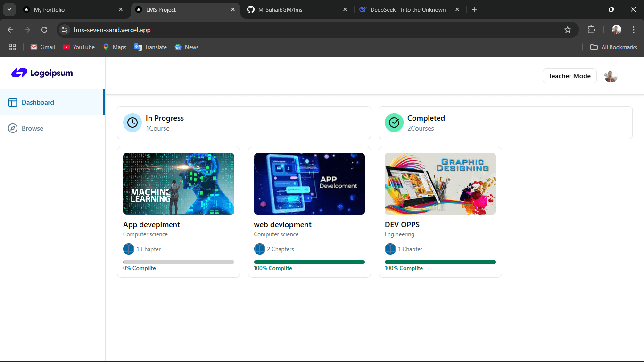Screen dimensions: 644x362
Task: Click the Browse compass icon
Action: click(x=13, y=128)
